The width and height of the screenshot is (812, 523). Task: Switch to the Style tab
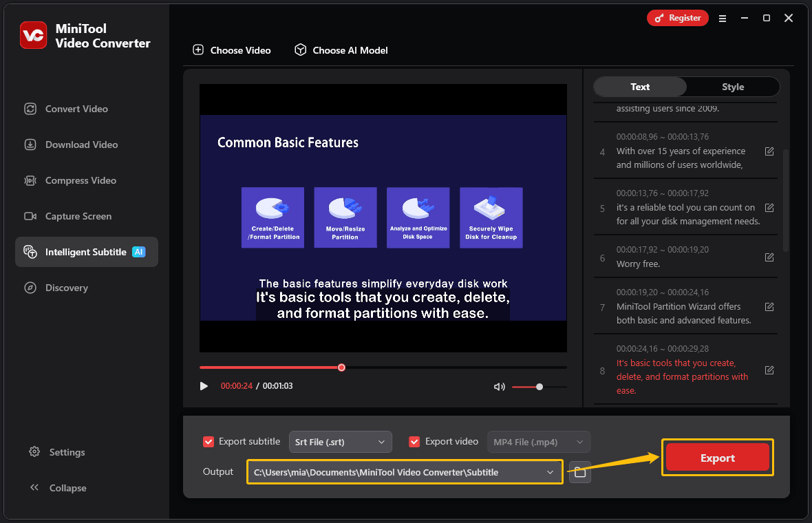pos(732,87)
